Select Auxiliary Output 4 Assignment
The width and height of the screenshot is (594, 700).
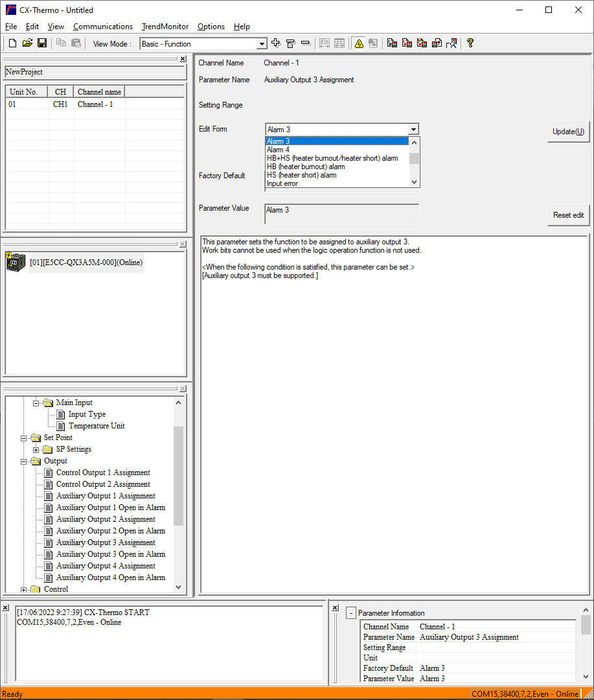coord(106,566)
